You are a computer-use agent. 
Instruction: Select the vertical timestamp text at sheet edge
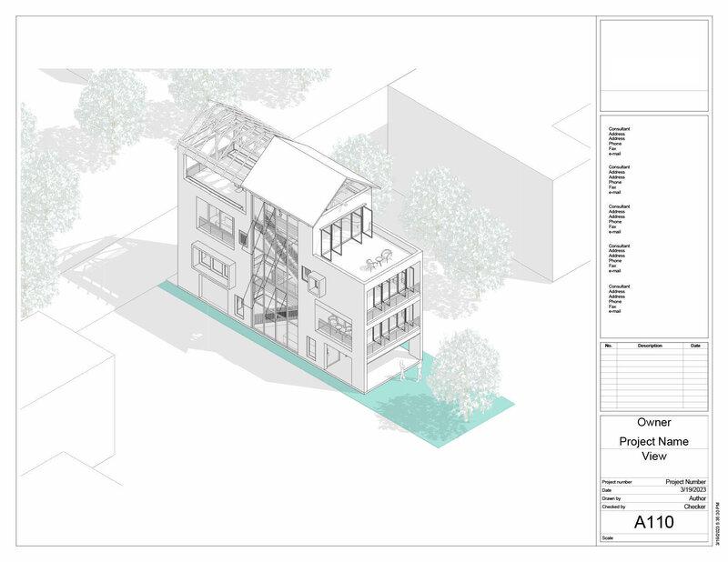[x=717, y=523]
